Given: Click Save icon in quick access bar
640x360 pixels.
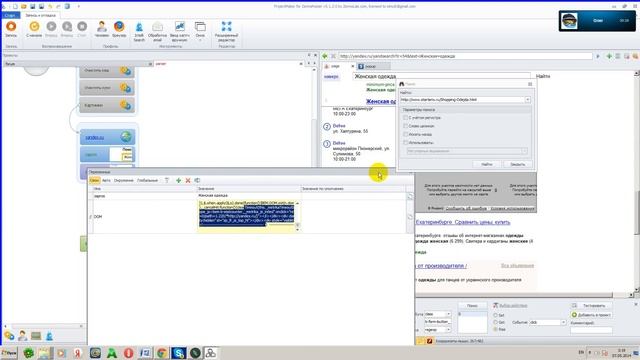Looking at the screenshot, I should (33, 7).
